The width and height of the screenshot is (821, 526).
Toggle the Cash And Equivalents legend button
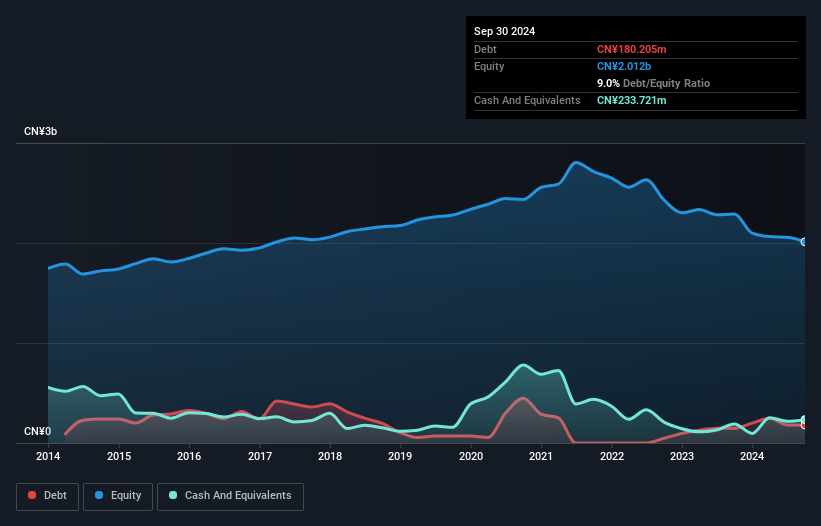coord(230,496)
